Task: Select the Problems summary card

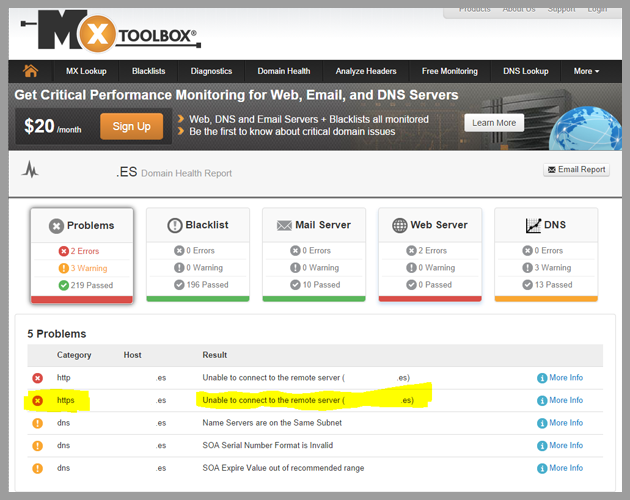Action: click(82, 255)
